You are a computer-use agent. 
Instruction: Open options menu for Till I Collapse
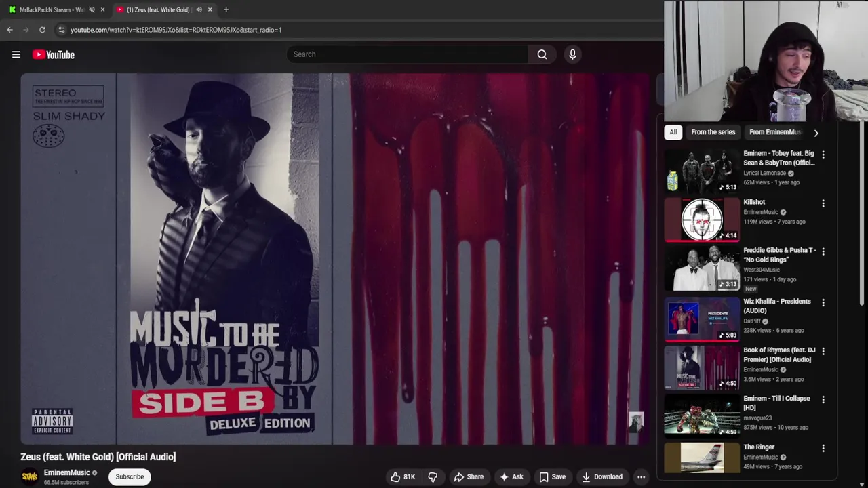point(823,400)
